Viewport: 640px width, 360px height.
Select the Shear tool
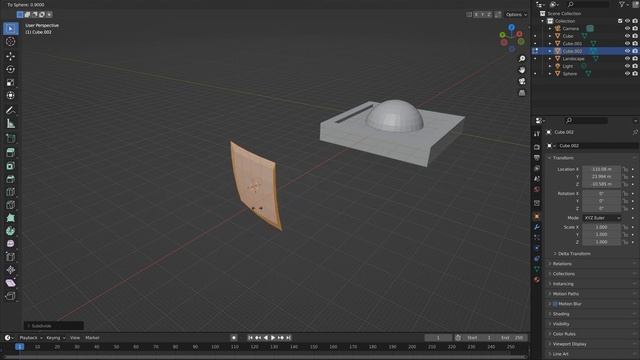[11, 283]
